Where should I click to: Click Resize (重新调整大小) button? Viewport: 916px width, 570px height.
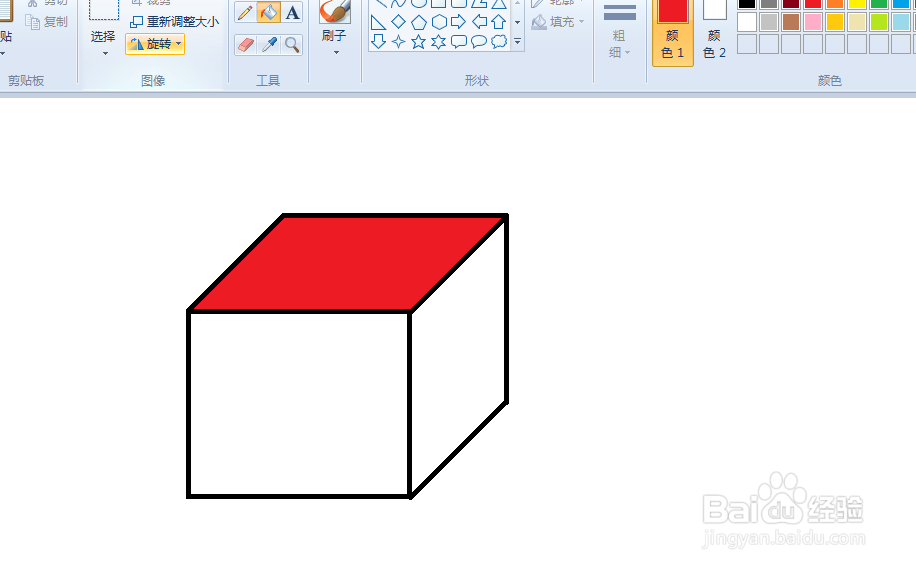pos(174,22)
